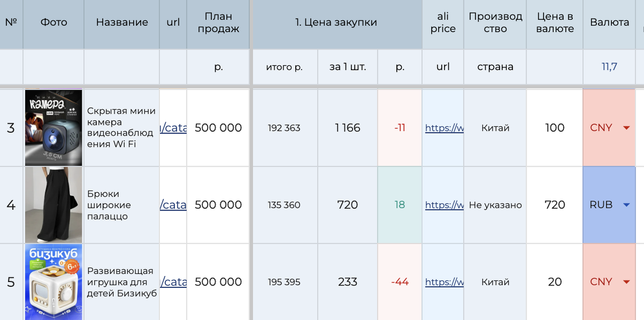The image size is (644, 320).
Task: Open the CNY currency dropdown in row 5
Action: pos(626,282)
